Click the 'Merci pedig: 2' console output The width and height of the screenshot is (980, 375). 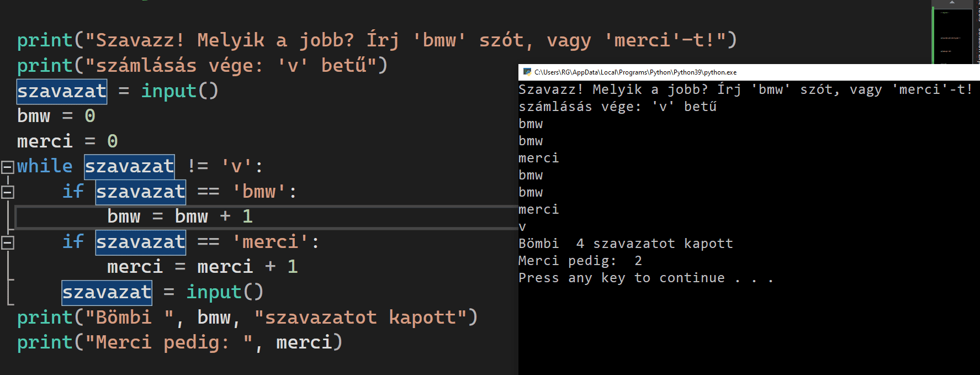pos(580,261)
